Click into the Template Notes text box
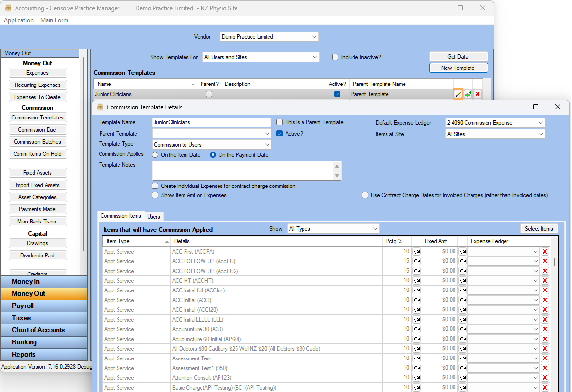Screen dimensions: 572x392 (x=243, y=171)
